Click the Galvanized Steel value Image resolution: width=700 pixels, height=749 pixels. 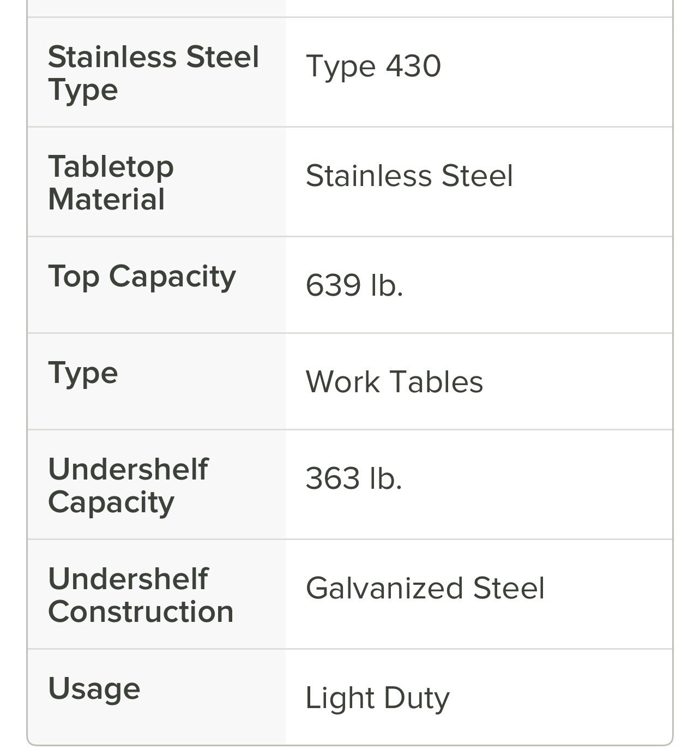pos(425,588)
